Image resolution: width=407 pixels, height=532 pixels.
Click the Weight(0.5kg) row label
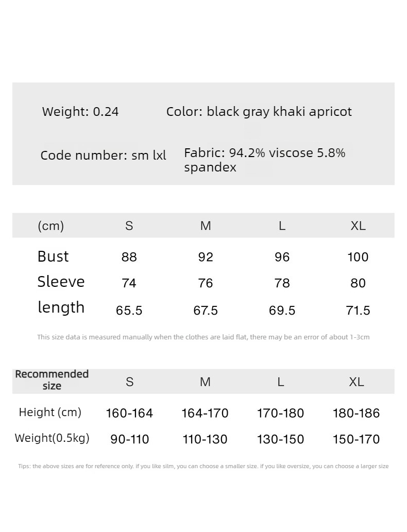click(x=52, y=438)
